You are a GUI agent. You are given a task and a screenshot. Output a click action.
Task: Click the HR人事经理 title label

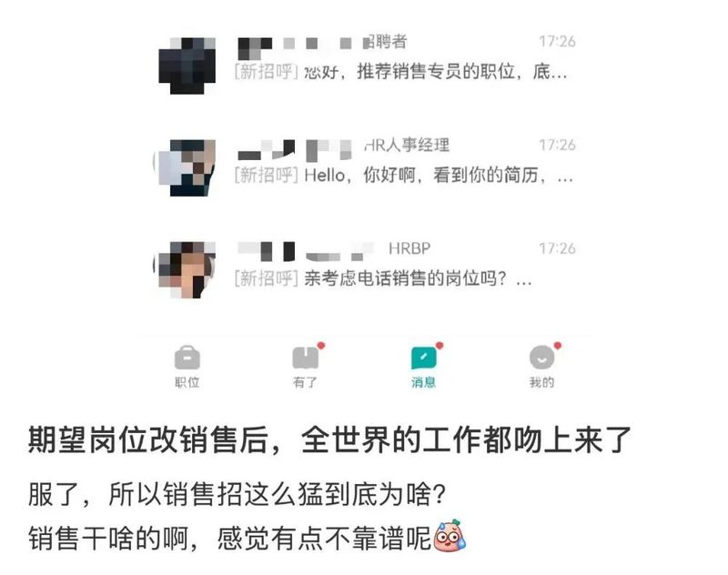click(407, 146)
